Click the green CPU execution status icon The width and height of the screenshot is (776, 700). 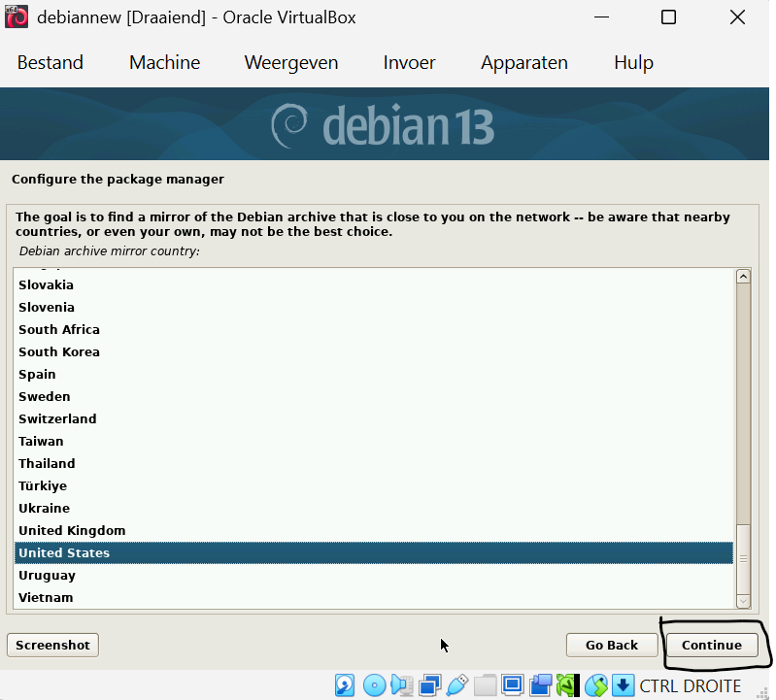tap(567, 685)
